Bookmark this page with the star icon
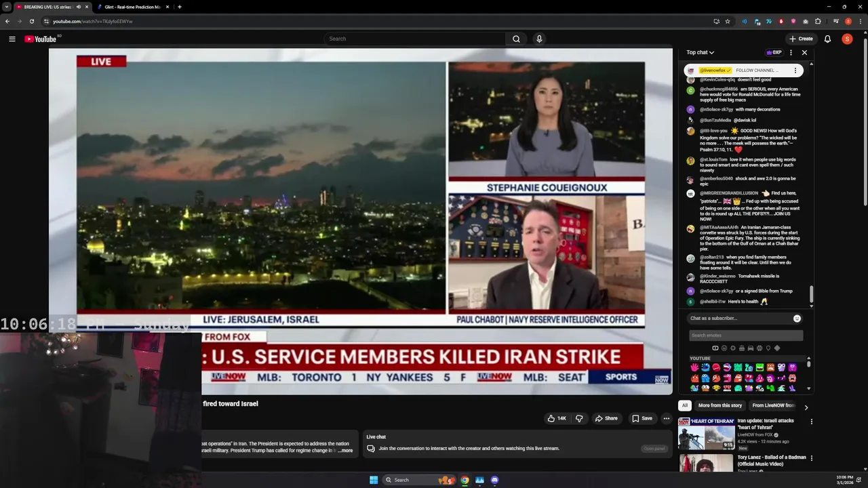Viewport: 868px width, 488px height. (728, 21)
